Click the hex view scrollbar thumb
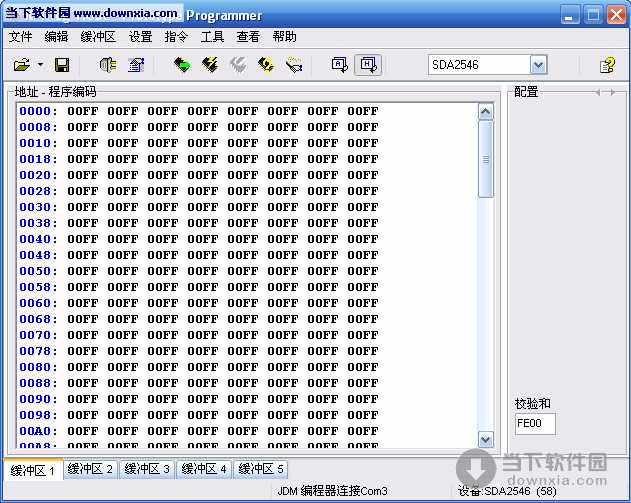 pyautogui.click(x=486, y=158)
